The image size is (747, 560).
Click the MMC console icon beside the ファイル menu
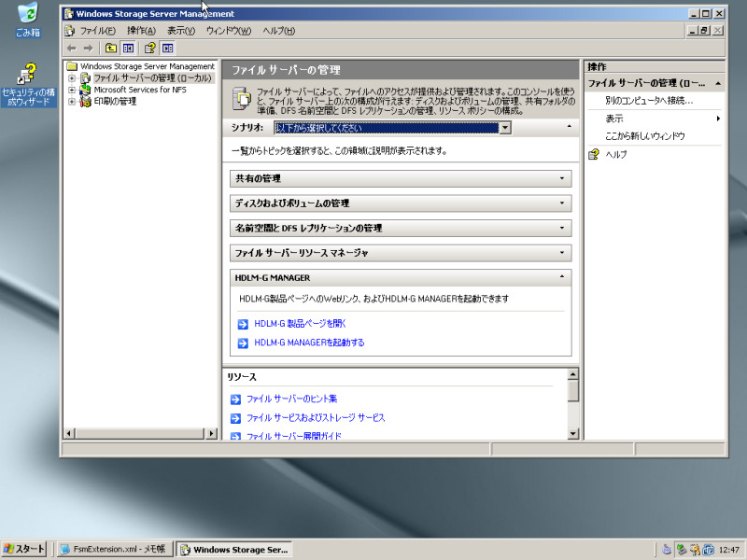coord(70,31)
